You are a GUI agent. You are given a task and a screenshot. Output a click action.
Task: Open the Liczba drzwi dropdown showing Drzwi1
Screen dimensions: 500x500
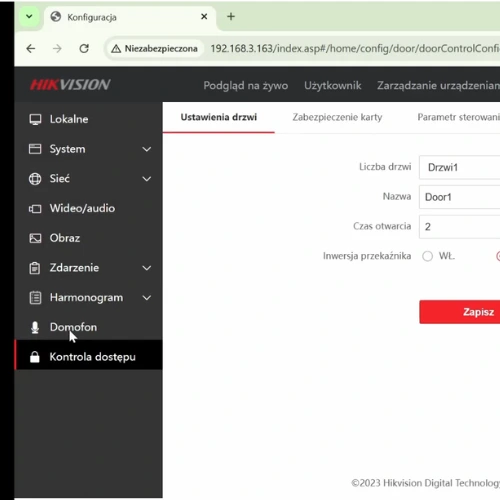460,167
